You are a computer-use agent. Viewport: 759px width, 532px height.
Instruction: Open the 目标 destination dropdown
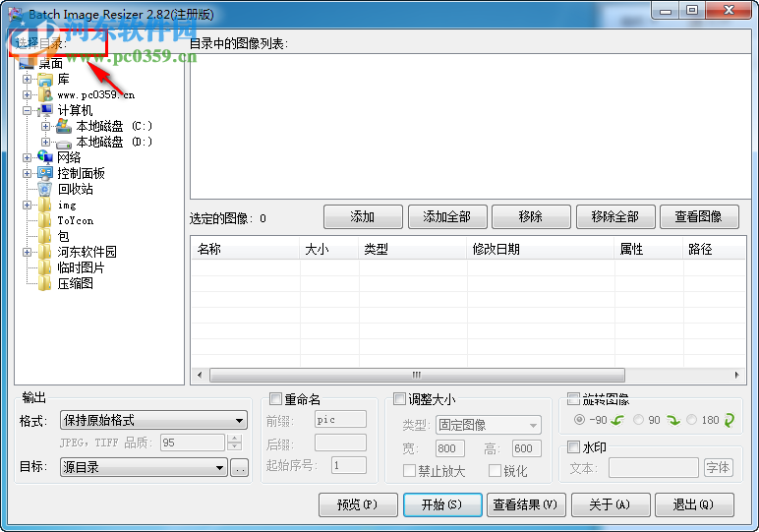click(x=144, y=467)
